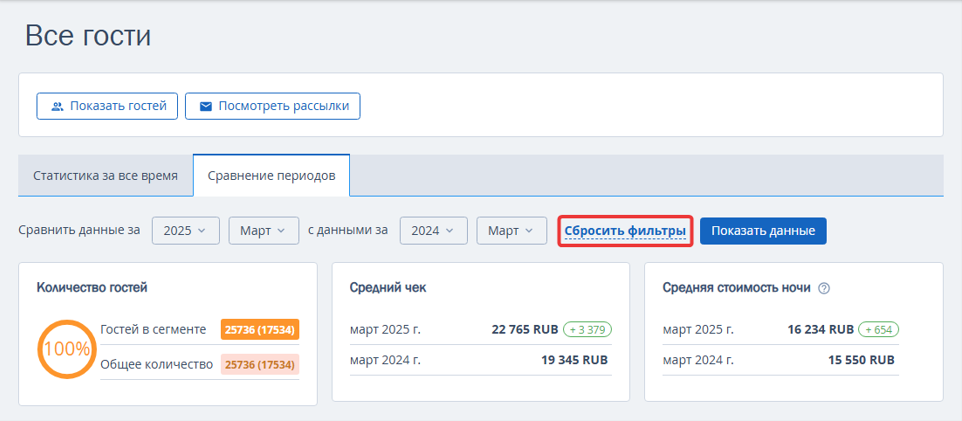Screen dimensions: 962x421
Task: Click март 2025 г. in Средняя стоимость ночи card
Action: 698,330
